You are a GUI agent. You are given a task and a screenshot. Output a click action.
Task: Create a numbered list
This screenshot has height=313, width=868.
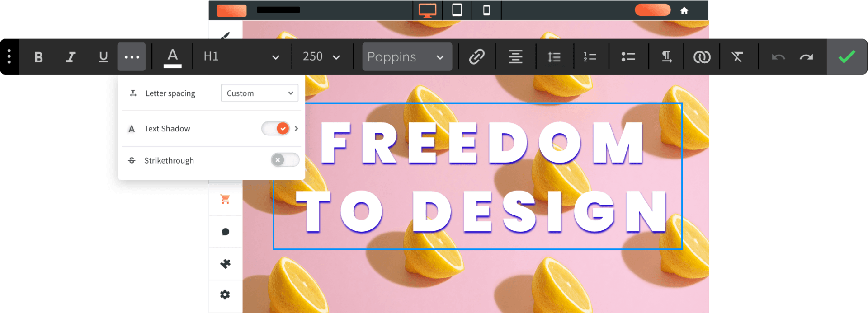[590, 57]
